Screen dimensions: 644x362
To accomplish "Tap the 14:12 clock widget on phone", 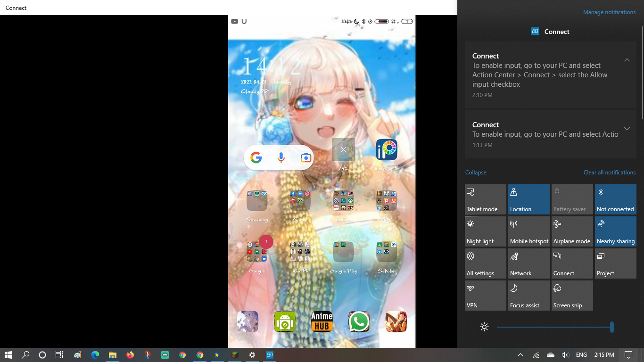I will tap(271, 66).
